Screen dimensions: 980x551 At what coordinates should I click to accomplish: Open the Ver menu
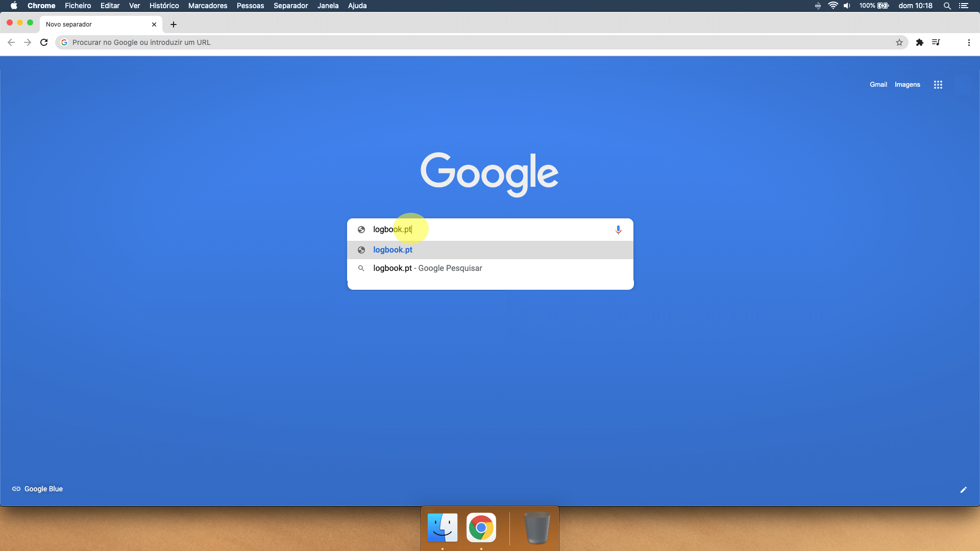[134, 6]
